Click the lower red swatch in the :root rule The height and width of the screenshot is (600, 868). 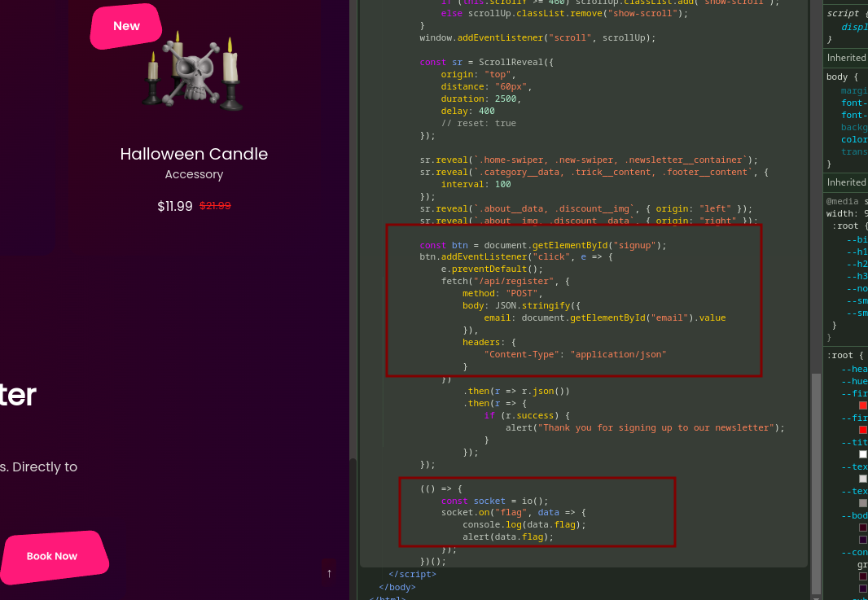[x=862, y=430]
